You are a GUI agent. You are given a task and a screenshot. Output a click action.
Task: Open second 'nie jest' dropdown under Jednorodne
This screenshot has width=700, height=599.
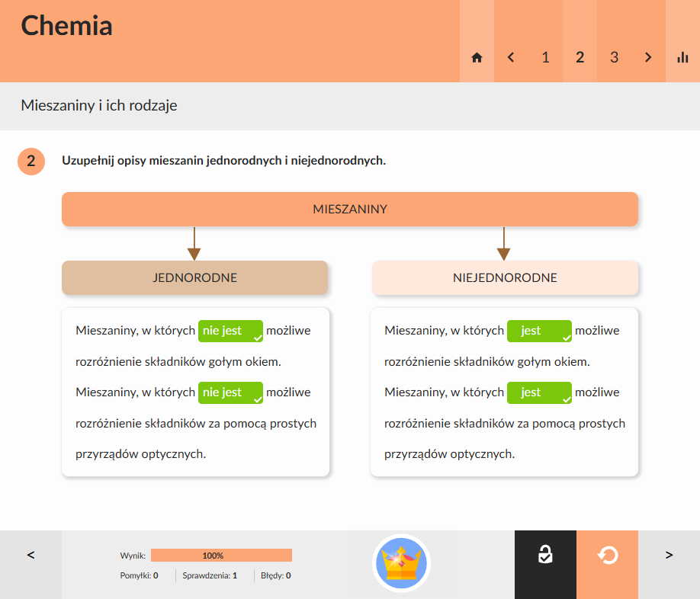pyautogui.click(x=230, y=392)
